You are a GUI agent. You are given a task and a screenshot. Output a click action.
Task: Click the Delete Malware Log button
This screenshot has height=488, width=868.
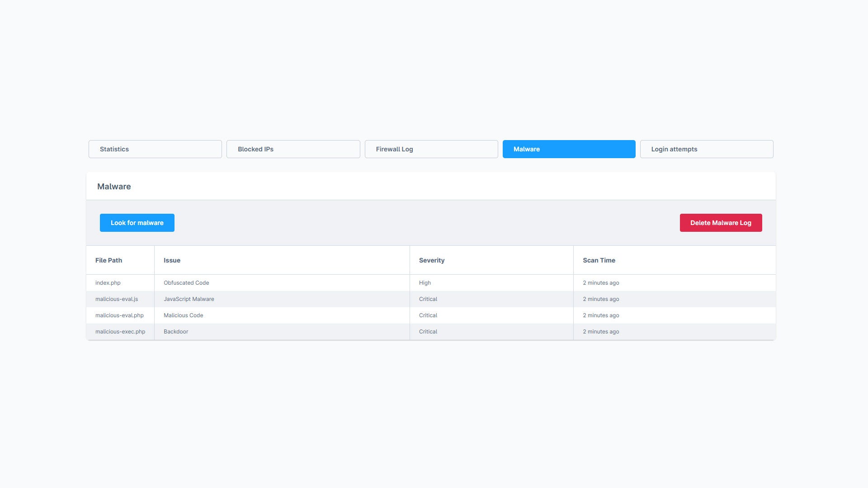coord(721,223)
